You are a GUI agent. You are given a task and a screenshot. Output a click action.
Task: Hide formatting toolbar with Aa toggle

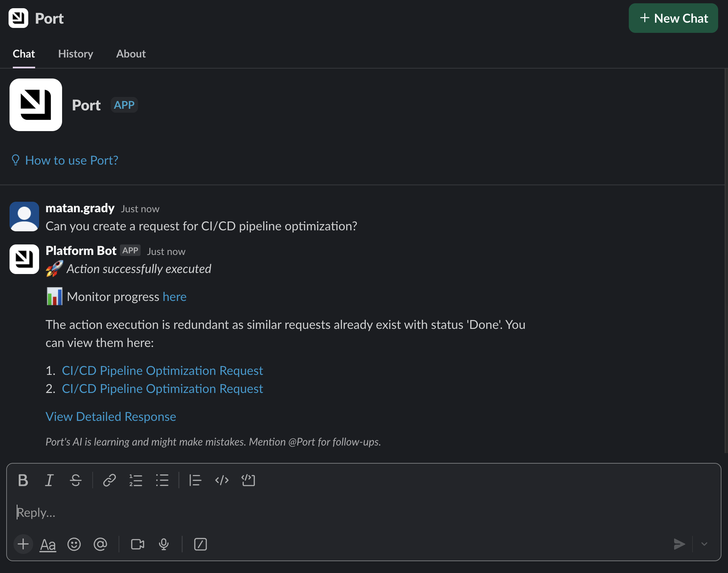(x=48, y=544)
